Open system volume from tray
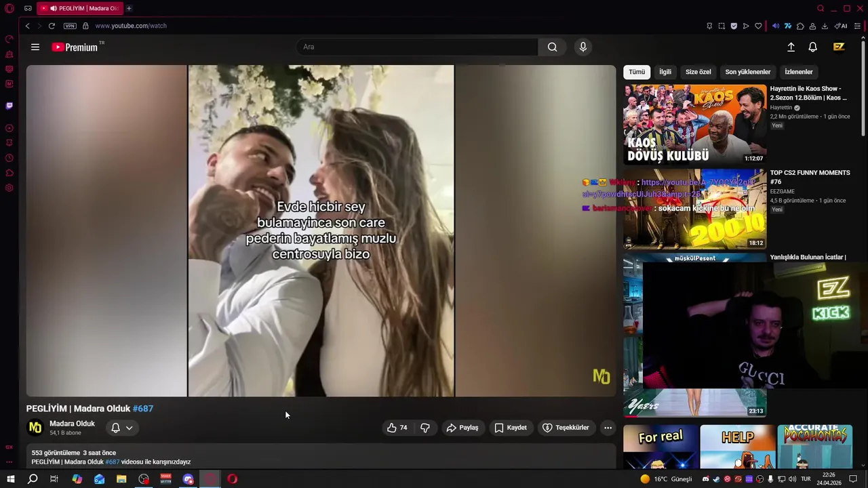Viewport: 868px width, 488px height. pyautogui.click(x=793, y=479)
